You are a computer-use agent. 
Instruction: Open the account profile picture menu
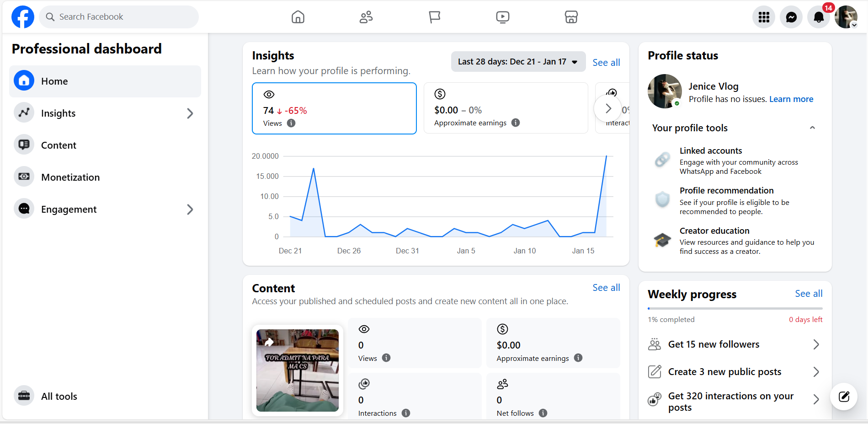tap(846, 17)
